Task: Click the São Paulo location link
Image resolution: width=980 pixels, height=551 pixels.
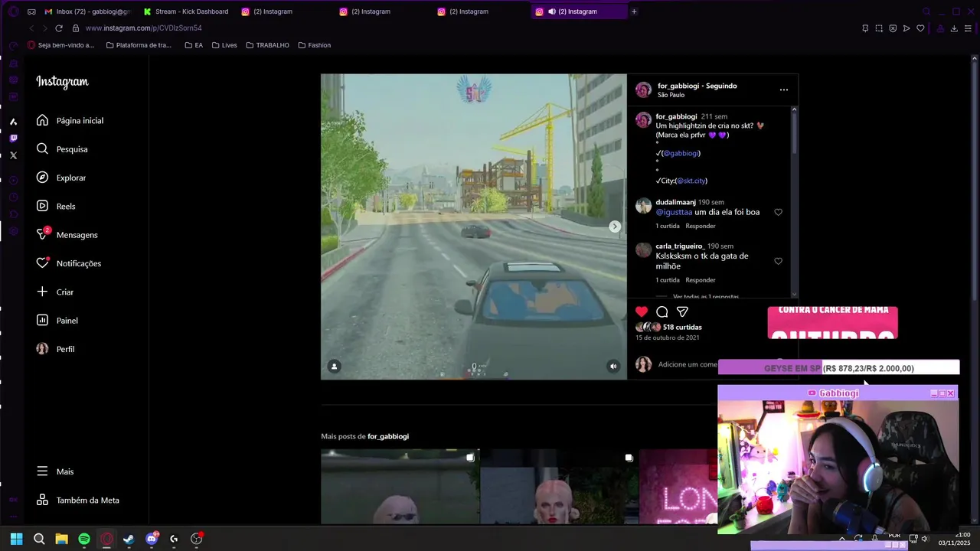Action: point(671,95)
